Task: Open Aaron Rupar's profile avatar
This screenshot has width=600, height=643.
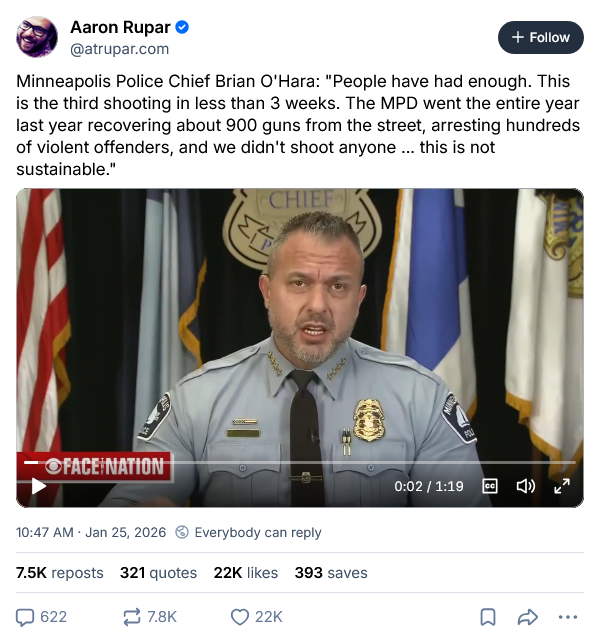Action: tap(36, 37)
